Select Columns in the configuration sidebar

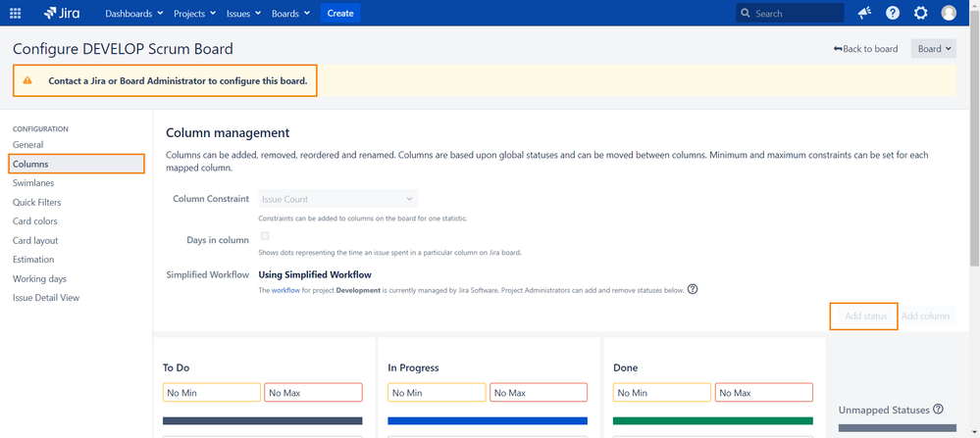[x=77, y=164]
